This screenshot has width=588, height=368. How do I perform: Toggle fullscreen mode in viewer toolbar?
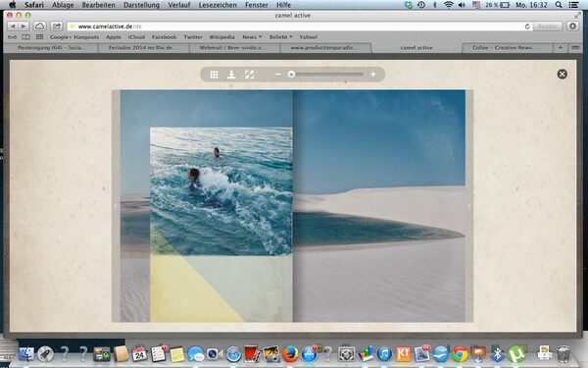point(249,75)
